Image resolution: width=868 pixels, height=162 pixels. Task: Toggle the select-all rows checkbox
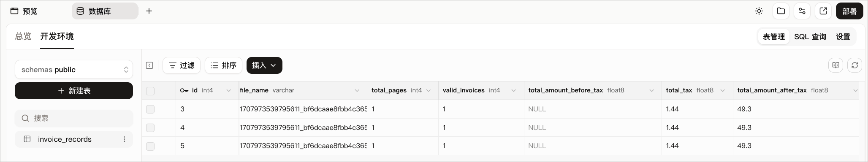pos(150,91)
